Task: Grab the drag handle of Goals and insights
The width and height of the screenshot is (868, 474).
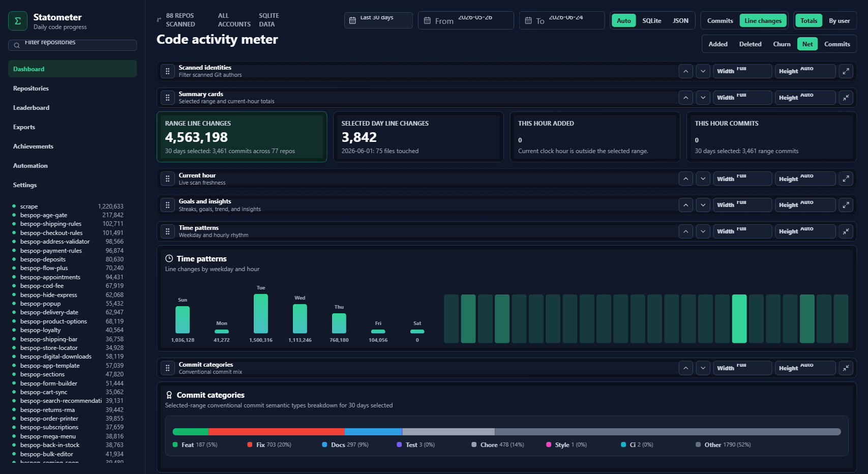Action: 168,205
